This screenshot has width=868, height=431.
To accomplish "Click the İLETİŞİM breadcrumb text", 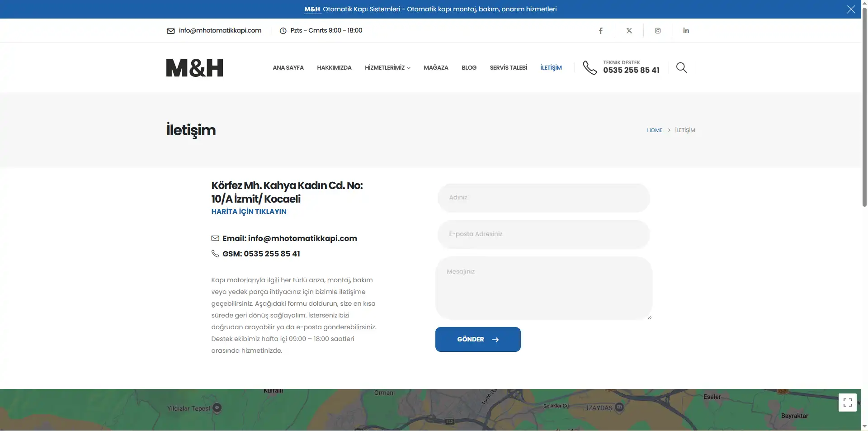I will (x=685, y=130).
